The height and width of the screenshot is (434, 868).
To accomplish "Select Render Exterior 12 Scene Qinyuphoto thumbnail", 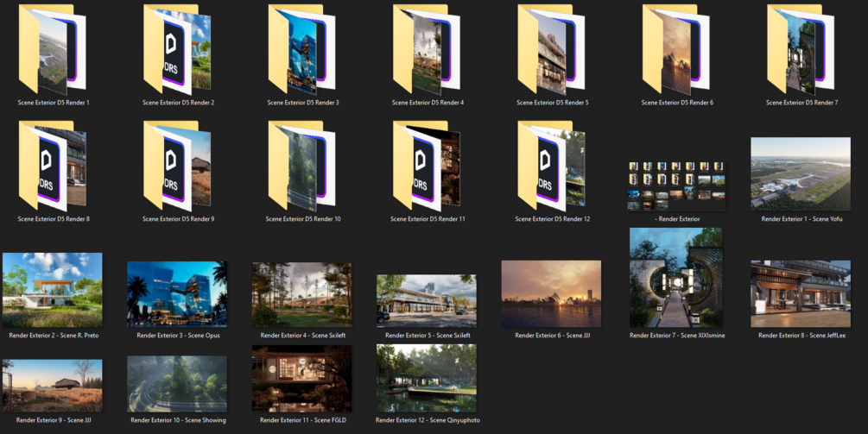I will click(427, 378).
